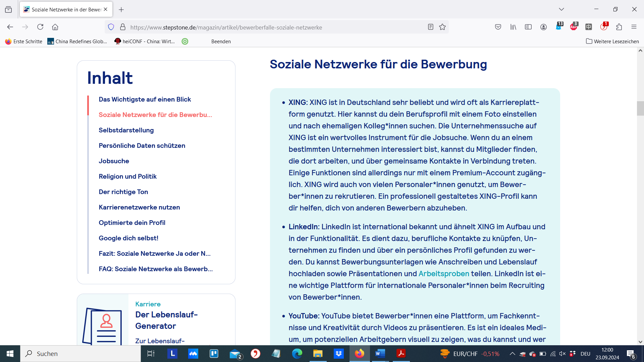This screenshot has width=644, height=362.
Task: Open Der Lebenslauf-Generator card title
Action: click(166, 320)
